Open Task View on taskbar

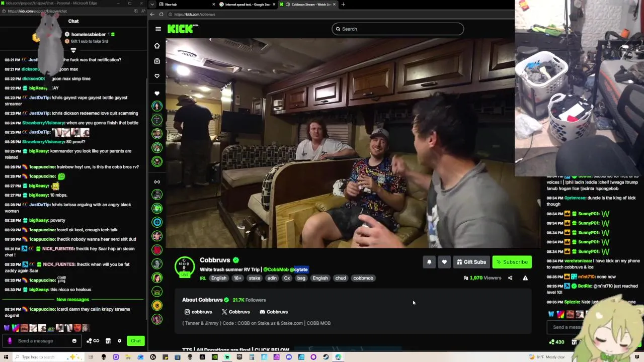(x=91, y=357)
